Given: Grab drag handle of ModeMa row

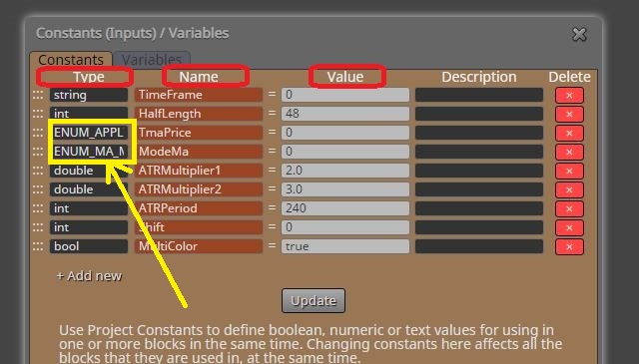Looking at the screenshot, I should point(38,152).
